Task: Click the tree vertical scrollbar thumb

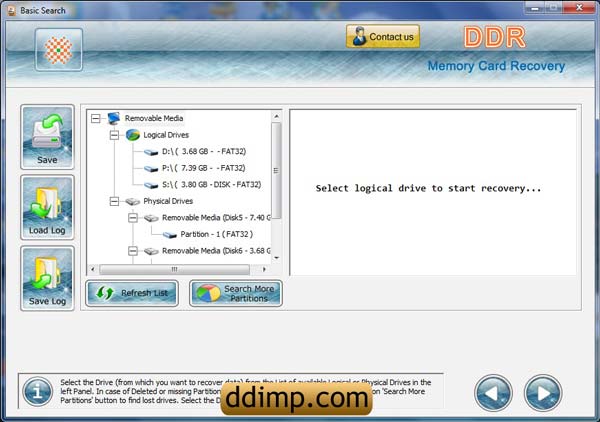Action: point(276,171)
